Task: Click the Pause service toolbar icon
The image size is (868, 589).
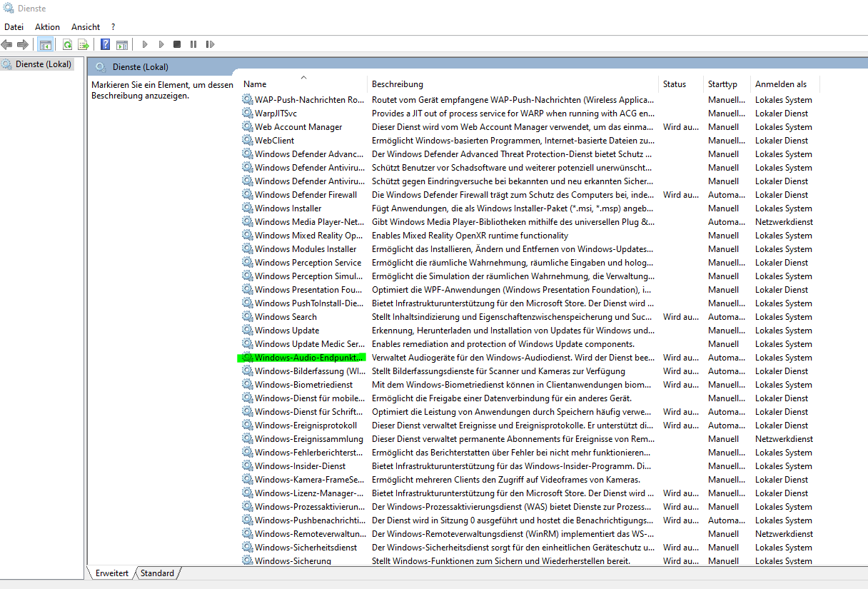Action: click(x=193, y=44)
